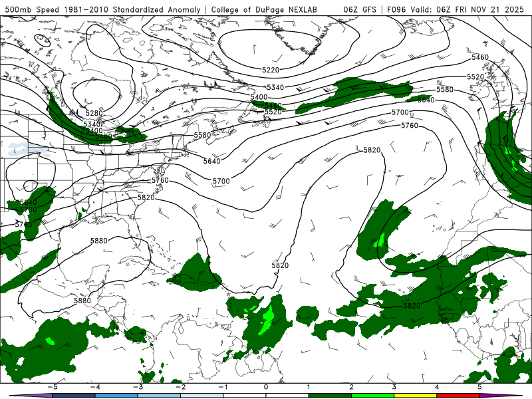Select the medium blue -4-to--3 colorbar segment
The height and width of the screenshot is (399, 532).
coord(116,396)
